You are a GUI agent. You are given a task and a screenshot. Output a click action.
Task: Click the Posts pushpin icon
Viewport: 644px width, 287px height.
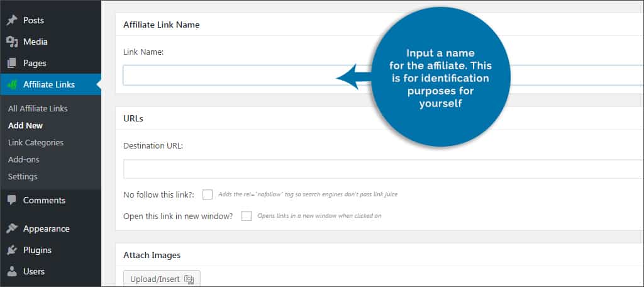[x=12, y=20]
